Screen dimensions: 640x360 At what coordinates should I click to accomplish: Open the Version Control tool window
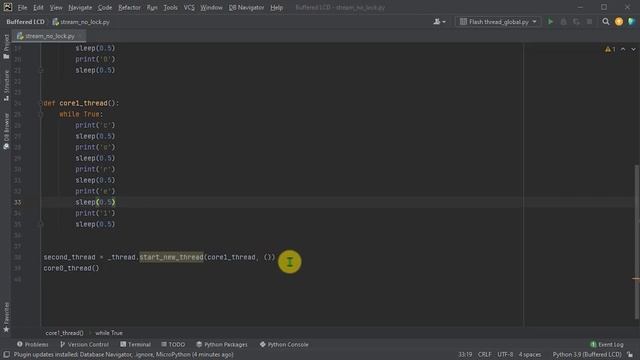[x=84, y=344]
